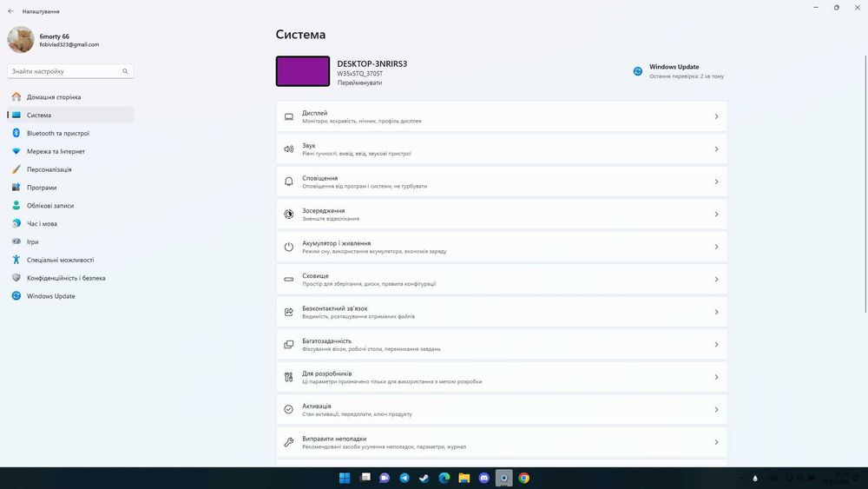
Task: Open File Explorer from the taskbar
Action: 464,478
